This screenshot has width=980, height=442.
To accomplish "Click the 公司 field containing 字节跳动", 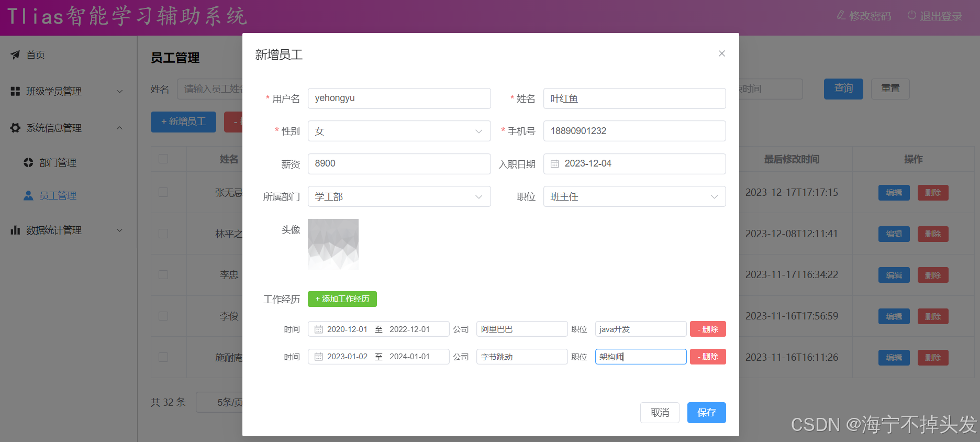I will pyautogui.click(x=522, y=357).
